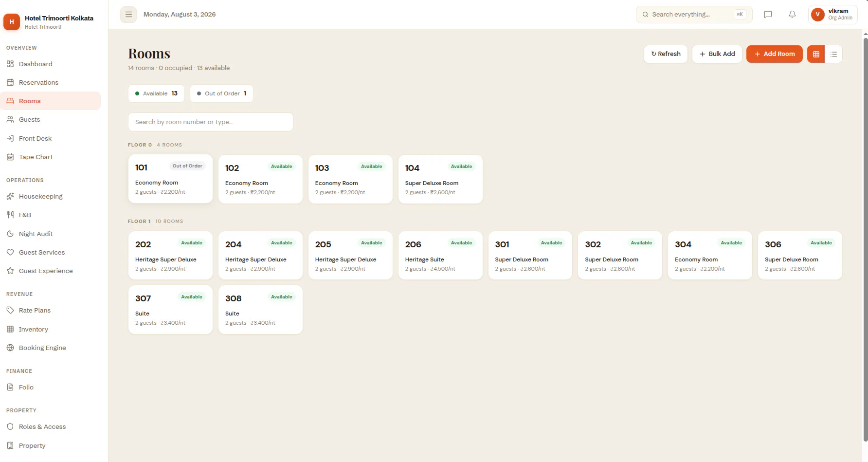This screenshot has width=868, height=462.
Task: Open the vikram Org Admin profile menu
Action: (x=833, y=15)
